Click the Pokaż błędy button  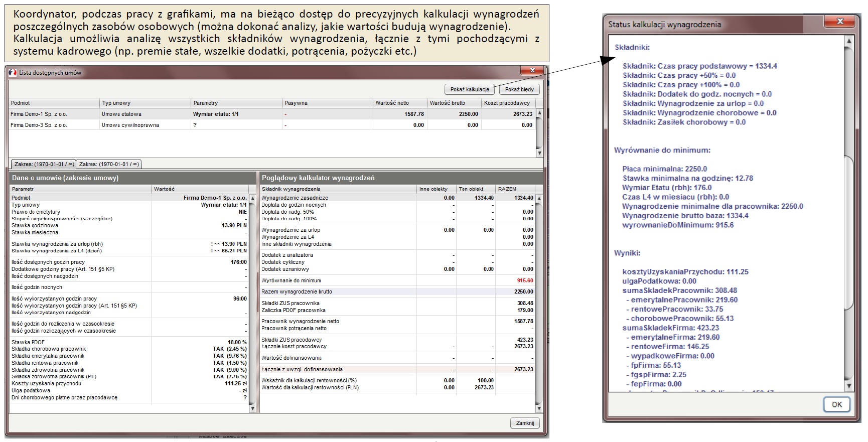(519, 89)
